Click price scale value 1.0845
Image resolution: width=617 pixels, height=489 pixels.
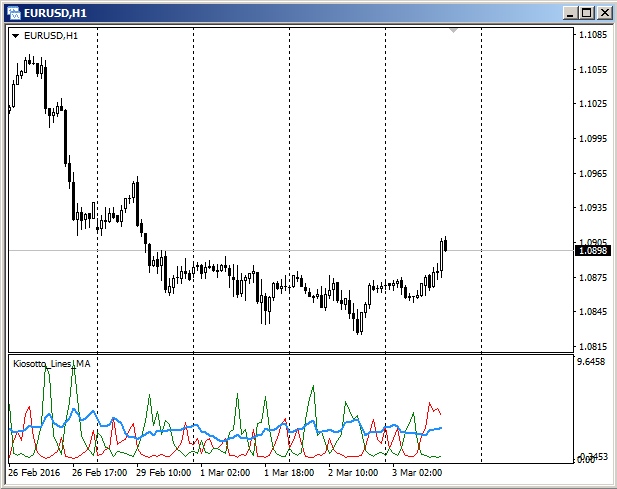(x=593, y=312)
